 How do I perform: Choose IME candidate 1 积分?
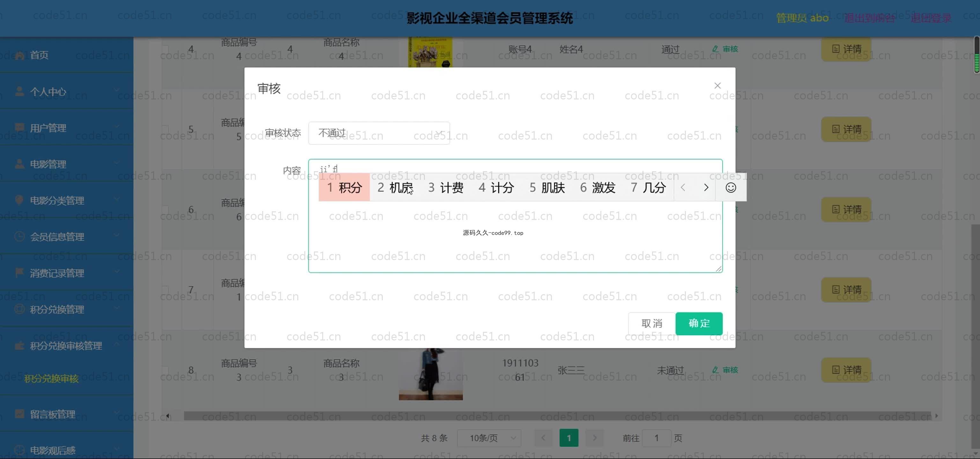(344, 187)
